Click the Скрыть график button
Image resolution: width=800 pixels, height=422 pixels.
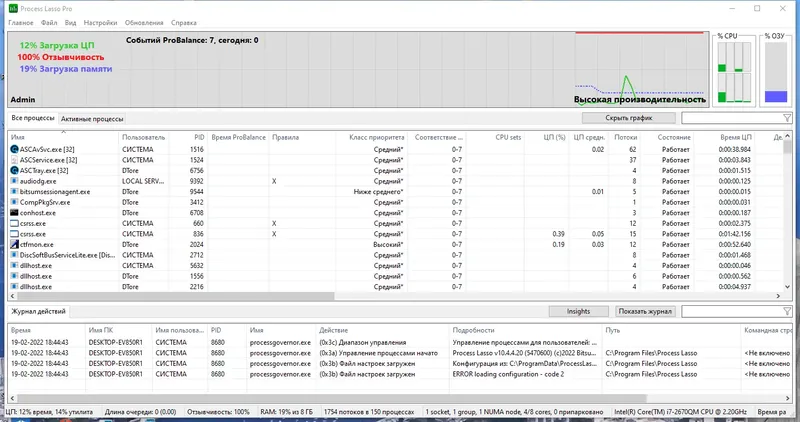pos(629,118)
